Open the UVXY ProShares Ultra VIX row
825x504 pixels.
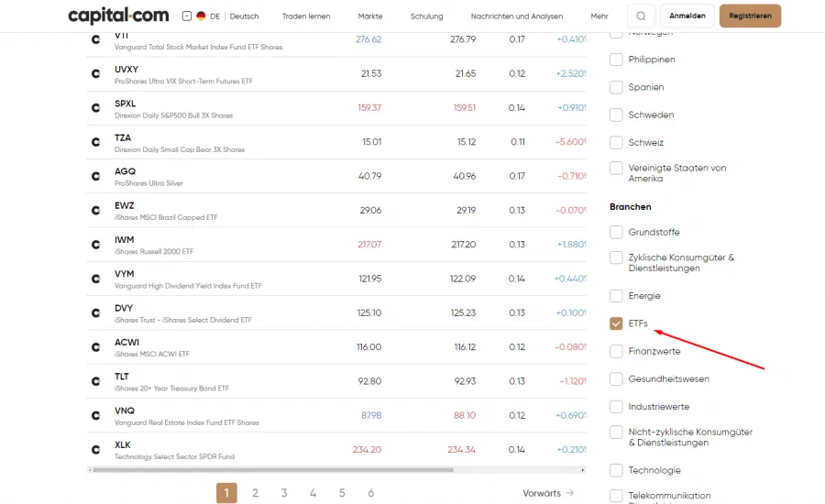(336, 74)
